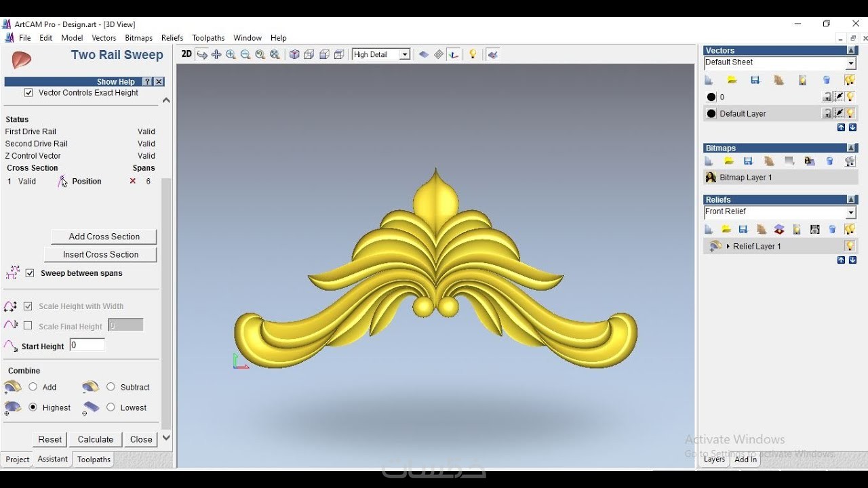Select the Lowest combine option

point(111,407)
